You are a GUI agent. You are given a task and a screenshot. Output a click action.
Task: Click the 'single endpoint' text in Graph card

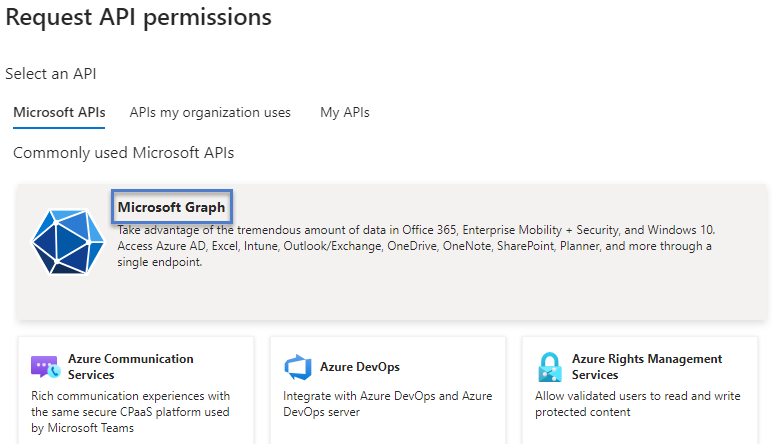click(x=160, y=262)
